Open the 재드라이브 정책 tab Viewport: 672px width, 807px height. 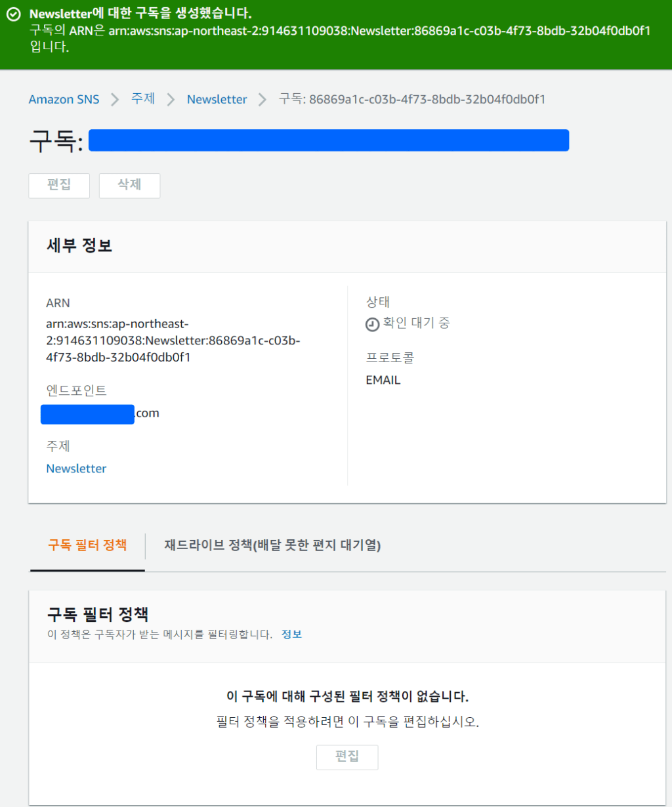(x=272, y=545)
